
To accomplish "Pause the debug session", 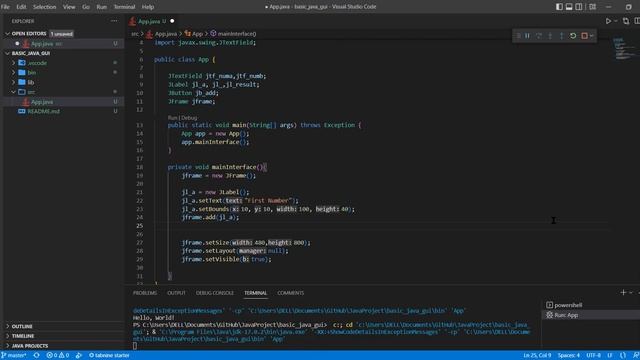I will tap(527, 36).
